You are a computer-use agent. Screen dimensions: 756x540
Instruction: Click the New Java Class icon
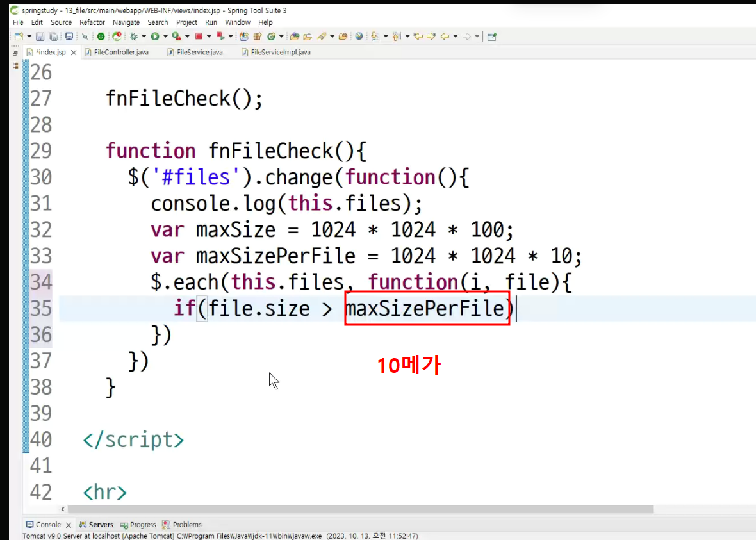(272, 36)
